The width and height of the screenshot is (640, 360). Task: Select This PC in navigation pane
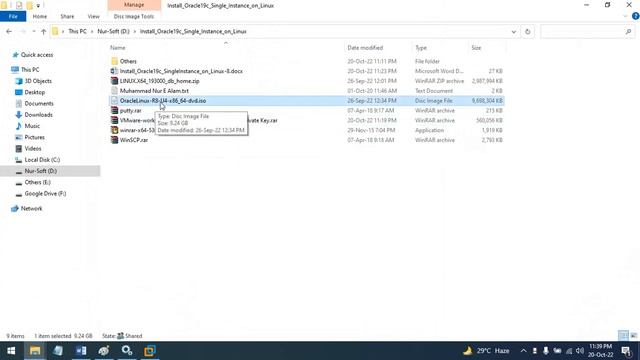30,69
